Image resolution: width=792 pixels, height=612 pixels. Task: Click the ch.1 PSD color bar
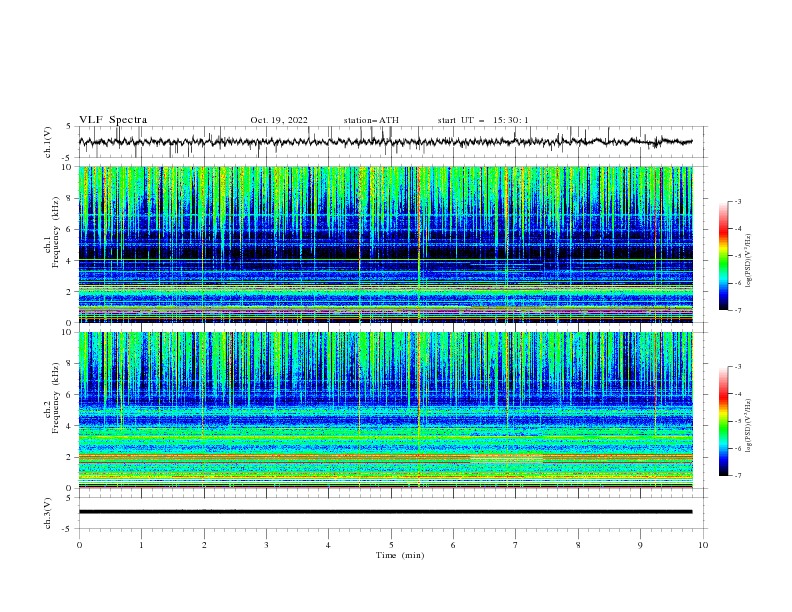pyautogui.click(x=723, y=256)
